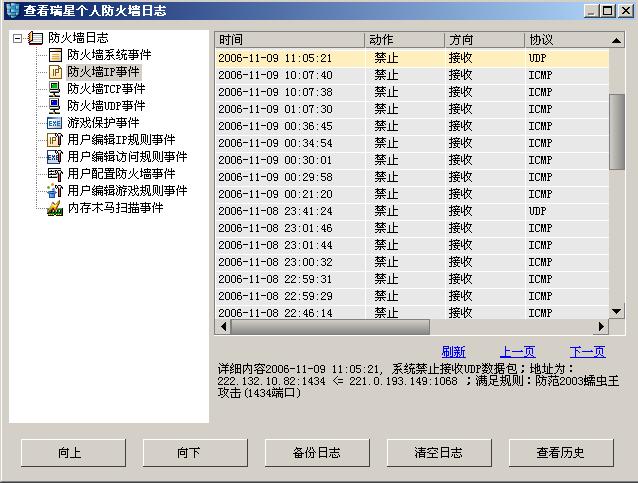Select log row 2006-11-09 00:29:58
This screenshot has width=638, height=483.
coord(412,177)
